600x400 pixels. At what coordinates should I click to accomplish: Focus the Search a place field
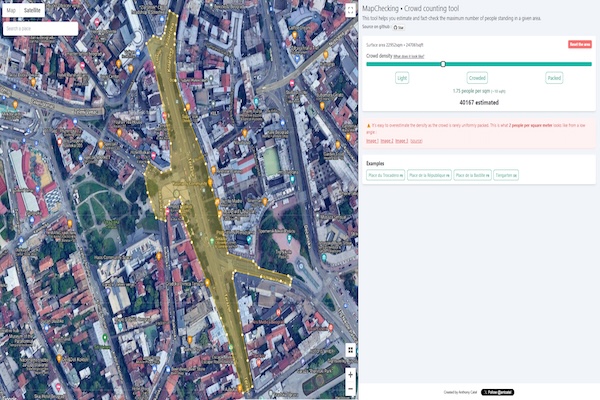point(40,28)
